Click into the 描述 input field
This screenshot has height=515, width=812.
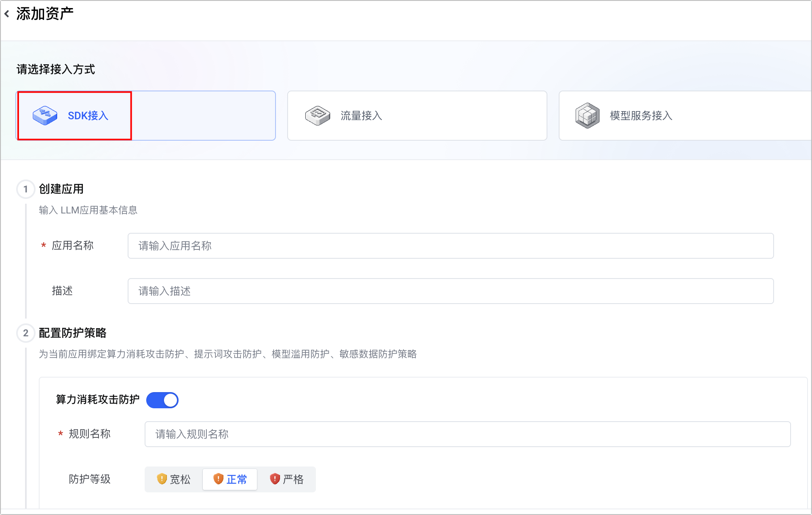(x=450, y=291)
